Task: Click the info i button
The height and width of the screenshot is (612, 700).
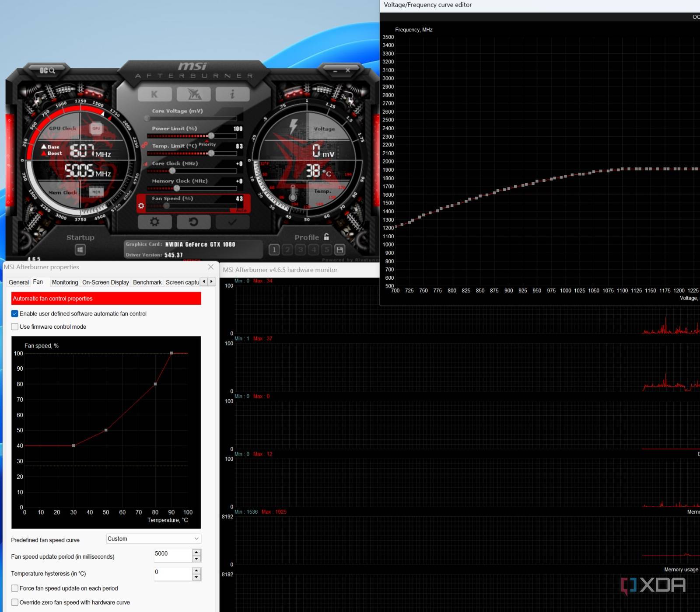Action: pos(232,94)
